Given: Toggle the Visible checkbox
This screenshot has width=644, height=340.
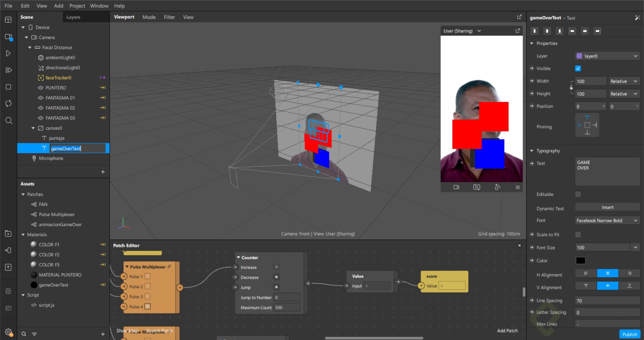Looking at the screenshot, I should point(578,68).
